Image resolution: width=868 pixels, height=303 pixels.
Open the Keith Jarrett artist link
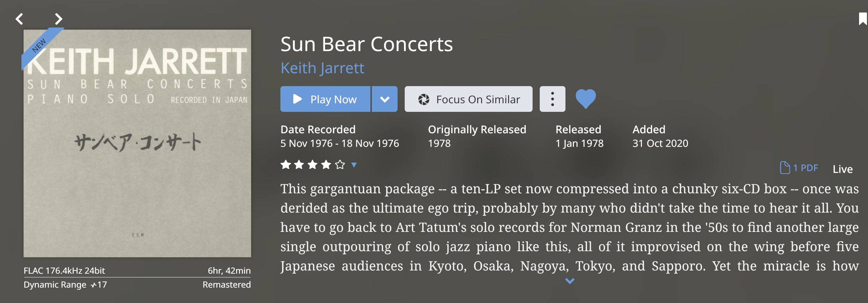[x=322, y=68]
